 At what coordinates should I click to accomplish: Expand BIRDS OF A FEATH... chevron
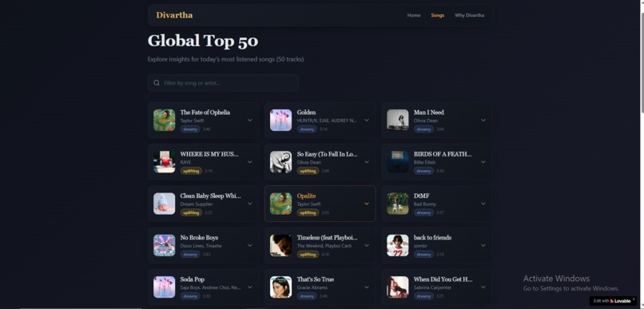483,162
